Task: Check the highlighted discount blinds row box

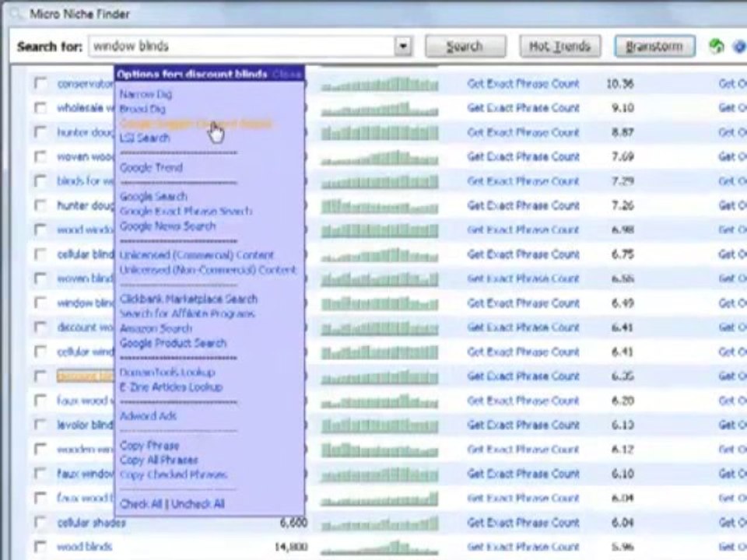Action: [40, 376]
